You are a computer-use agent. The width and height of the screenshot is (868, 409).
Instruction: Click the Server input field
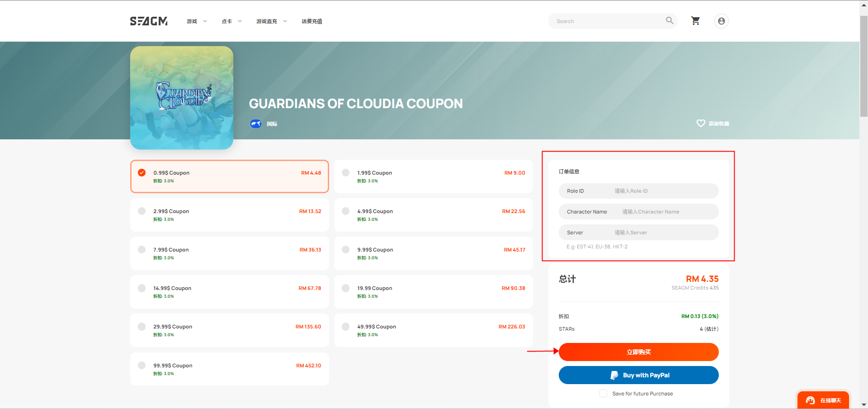pyautogui.click(x=638, y=233)
